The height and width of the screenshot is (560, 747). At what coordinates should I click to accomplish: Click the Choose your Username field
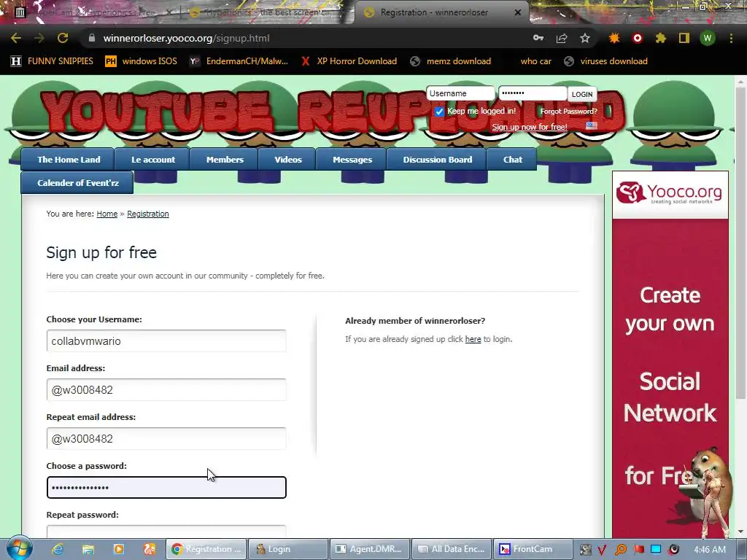(166, 341)
